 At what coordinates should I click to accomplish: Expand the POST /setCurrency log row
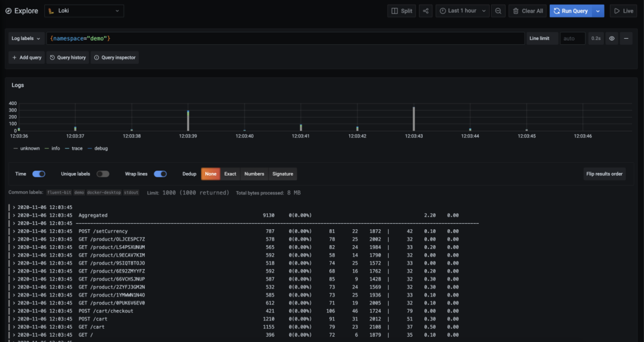click(14, 232)
